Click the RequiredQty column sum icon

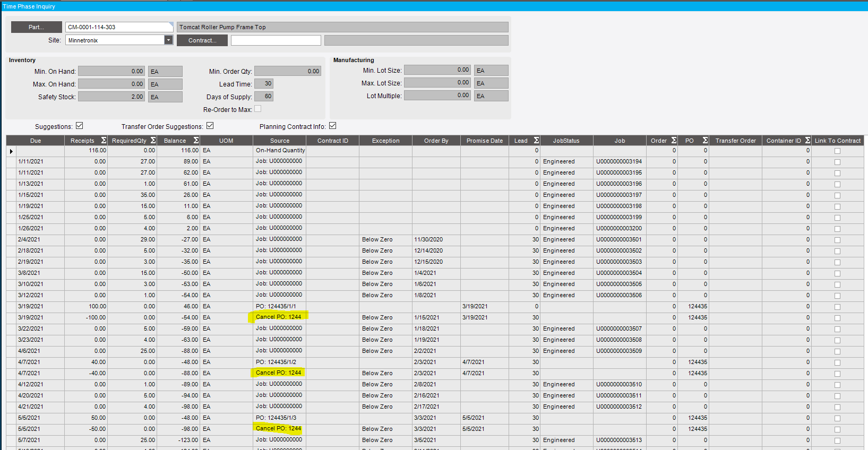point(153,141)
